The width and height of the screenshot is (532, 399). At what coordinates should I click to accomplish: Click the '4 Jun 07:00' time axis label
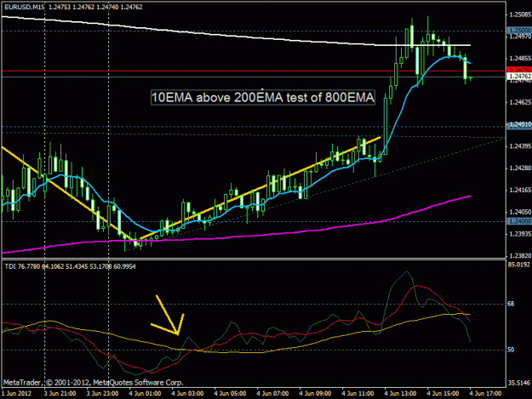272,394
